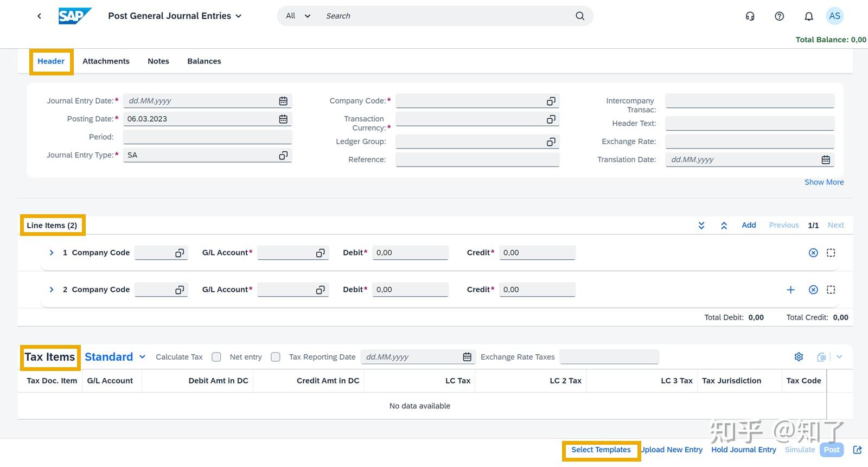Open the Balances tab
Image resolution: width=868 pixels, height=467 pixels.
point(204,61)
